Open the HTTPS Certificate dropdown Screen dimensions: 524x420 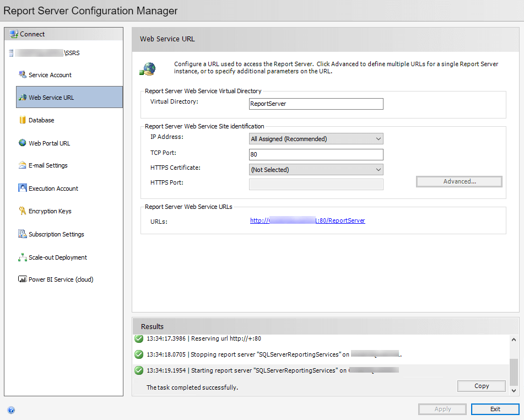tap(377, 170)
